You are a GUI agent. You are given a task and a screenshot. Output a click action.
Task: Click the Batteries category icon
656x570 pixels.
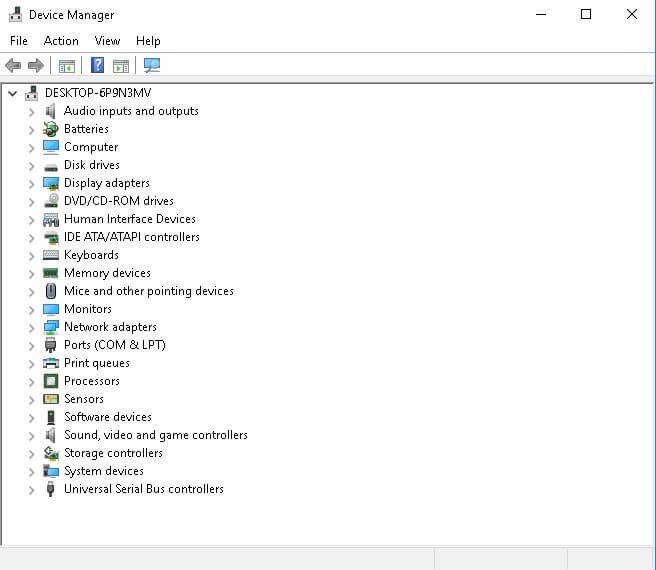51,129
